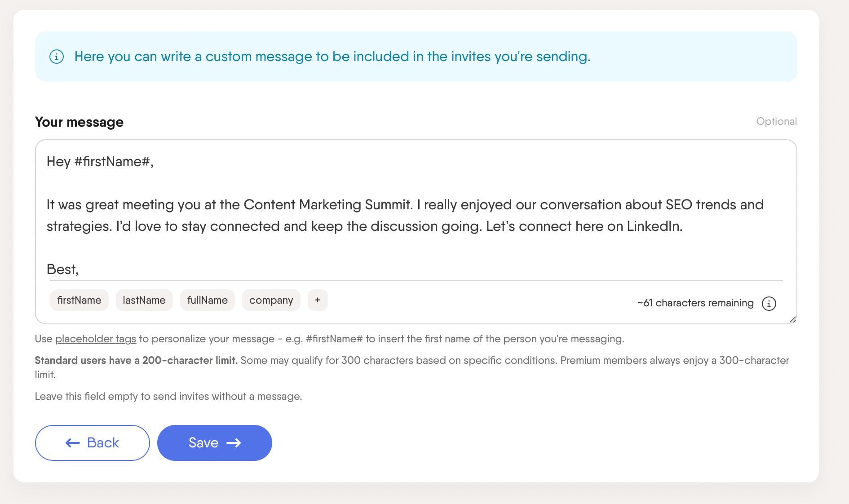The height and width of the screenshot is (504, 849).
Task: Insert the fullName placeholder tag
Action: [x=208, y=300]
